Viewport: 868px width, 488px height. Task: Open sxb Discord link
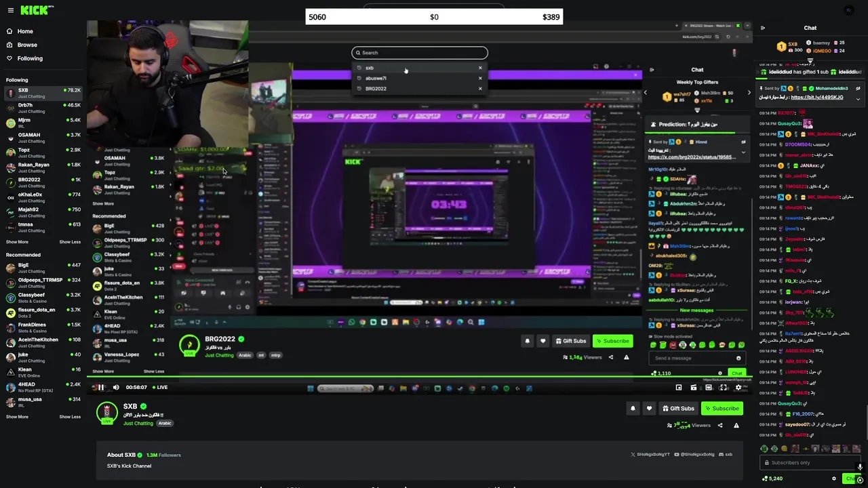[726, 454]
